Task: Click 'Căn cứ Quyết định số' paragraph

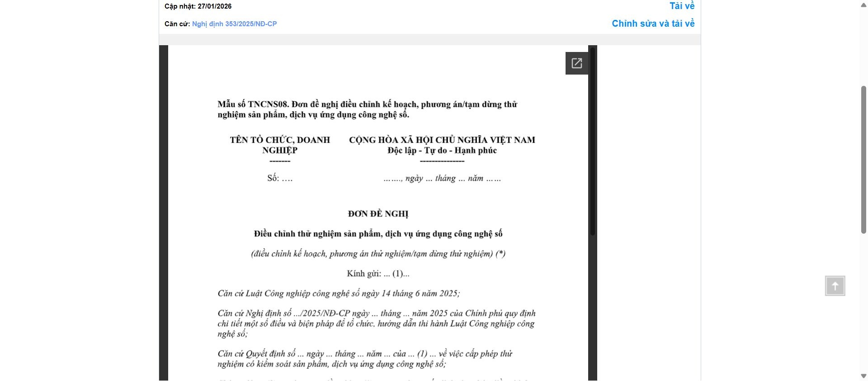Action: (365, 359)
